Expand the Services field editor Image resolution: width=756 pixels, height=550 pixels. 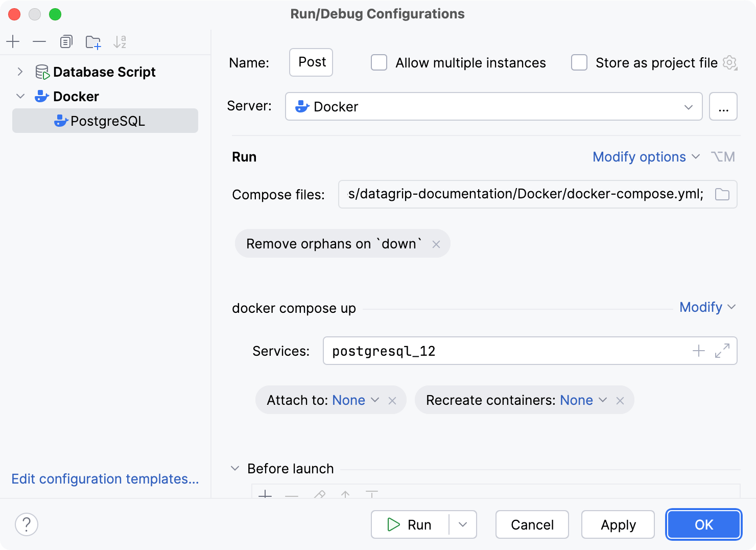pyautogui.click(x=721, y=351)
